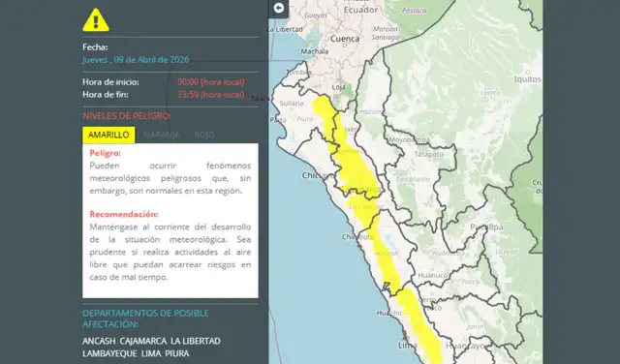The height and width of the screenshot is (364, 620).
Task: Click the Sullana city label on the map
Action: coord(292,104)
